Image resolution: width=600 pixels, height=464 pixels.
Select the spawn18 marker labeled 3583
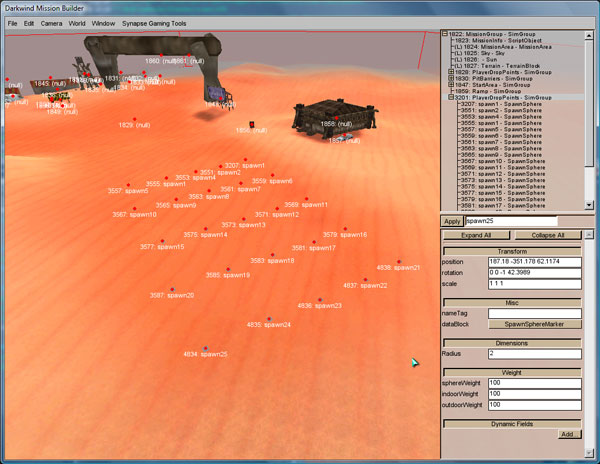click(x=272, y=255)
